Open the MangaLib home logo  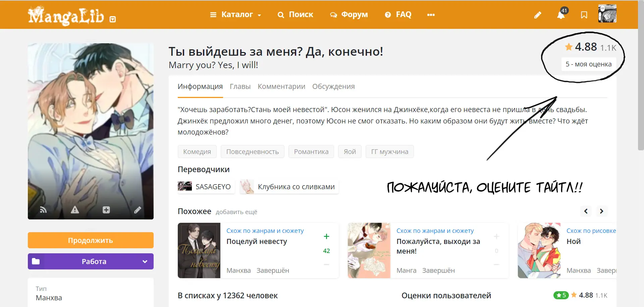(66, 15)
